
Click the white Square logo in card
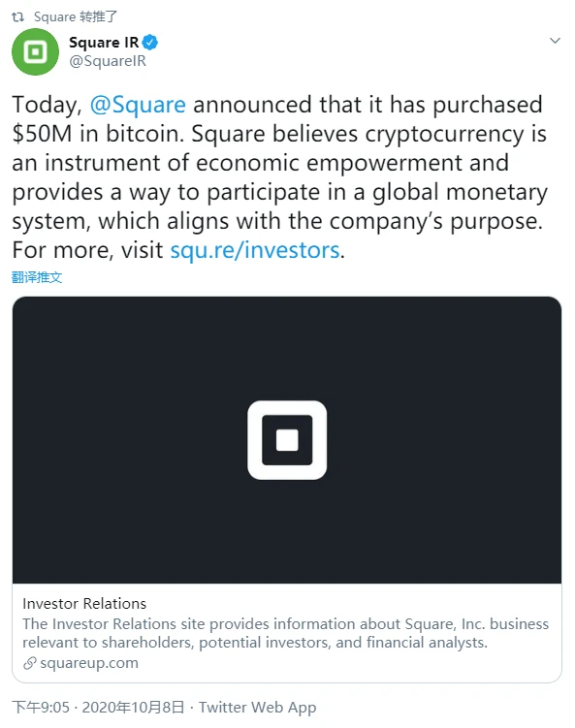pyautogui.click(x=287, y=440)
